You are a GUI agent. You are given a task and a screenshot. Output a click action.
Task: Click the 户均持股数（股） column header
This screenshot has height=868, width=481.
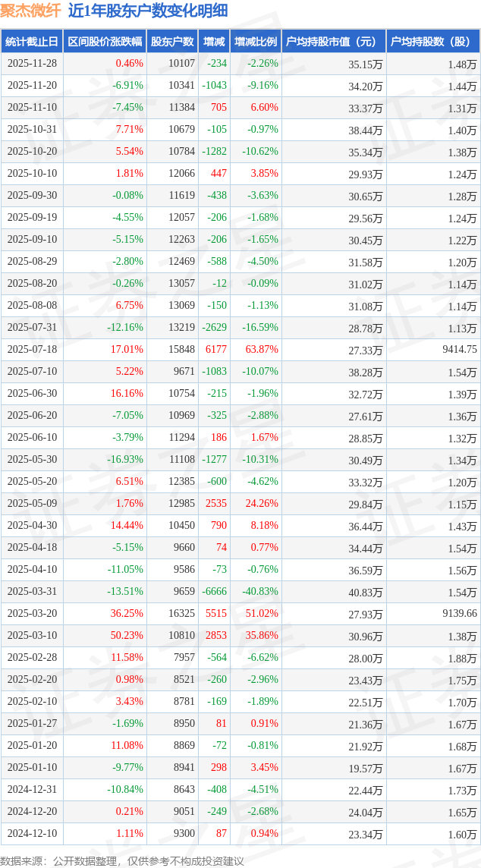coord(432,42)
